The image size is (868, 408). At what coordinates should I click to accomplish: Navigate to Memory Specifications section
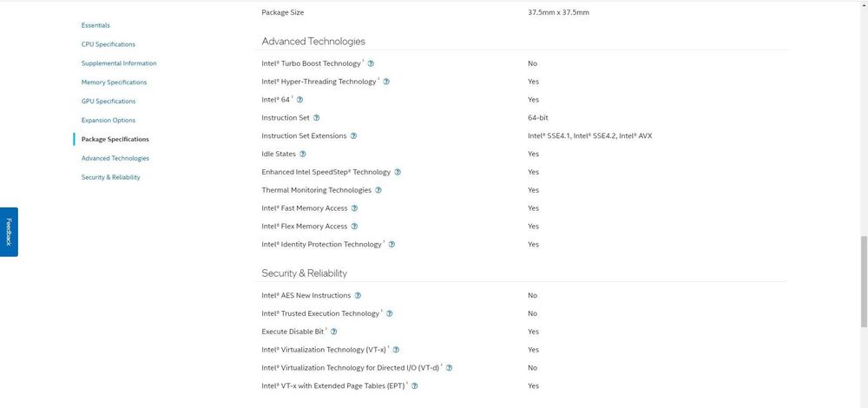point(114,82)
